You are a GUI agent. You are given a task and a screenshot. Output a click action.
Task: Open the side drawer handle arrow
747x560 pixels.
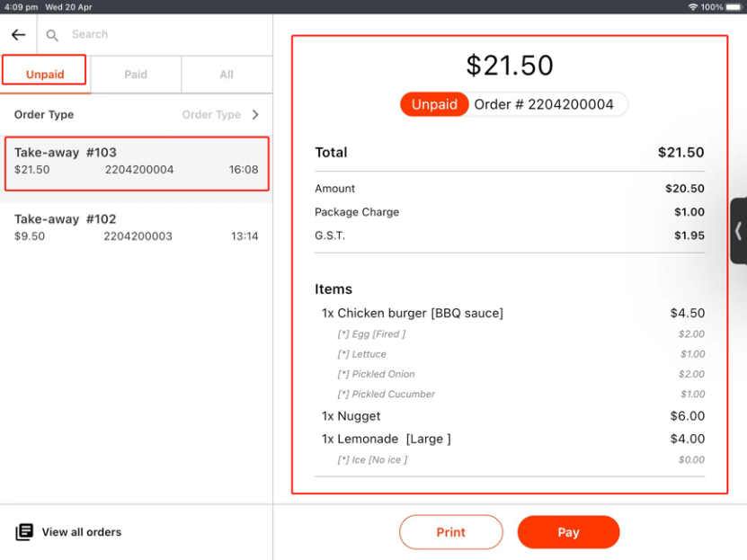(738, 231)
